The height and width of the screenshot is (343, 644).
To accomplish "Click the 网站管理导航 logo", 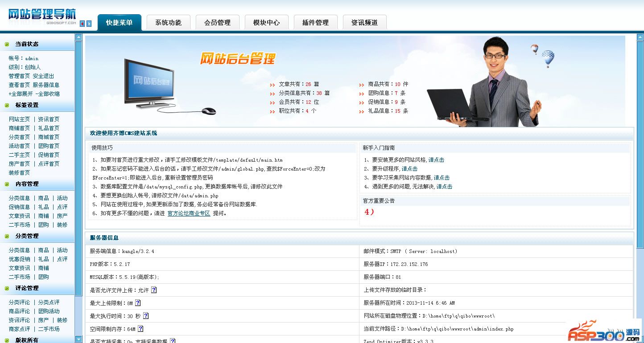I will [42, 16].
